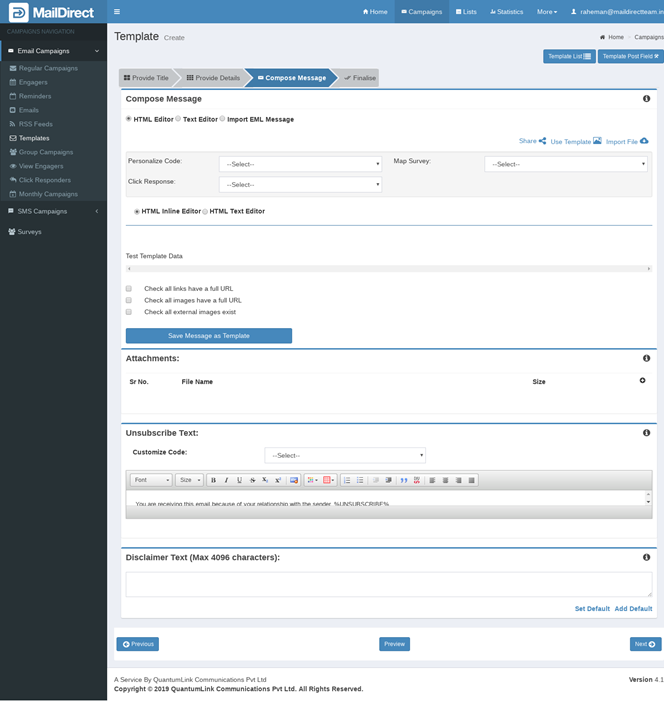
Task: Tick 'Check all external images exist' checkbox
Action: (x=129, y=312)
